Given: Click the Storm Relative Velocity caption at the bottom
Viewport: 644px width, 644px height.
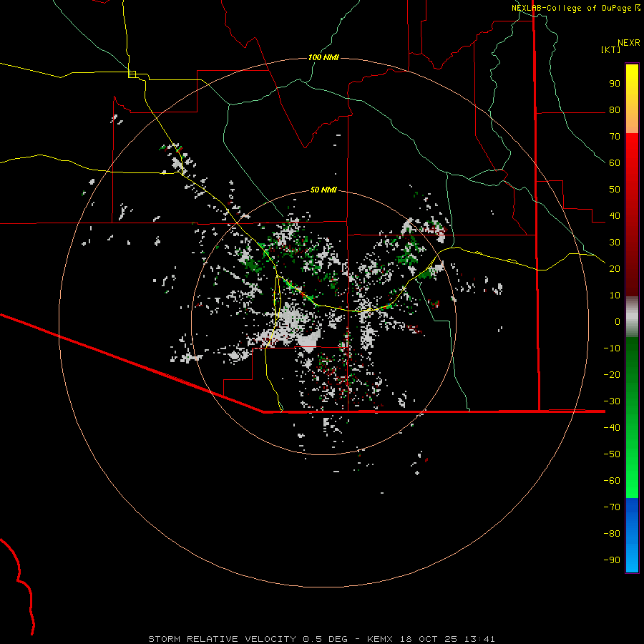Looking at the screenshot, I should tap(321, 639).
